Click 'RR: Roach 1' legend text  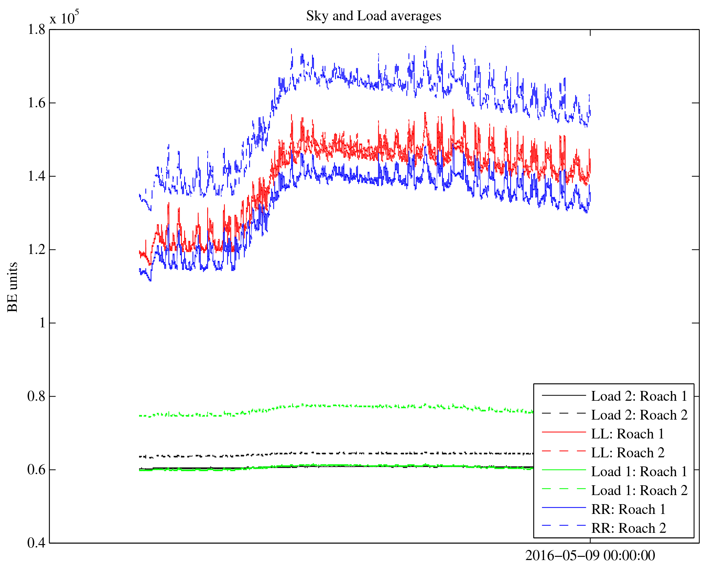coord(628,509)
